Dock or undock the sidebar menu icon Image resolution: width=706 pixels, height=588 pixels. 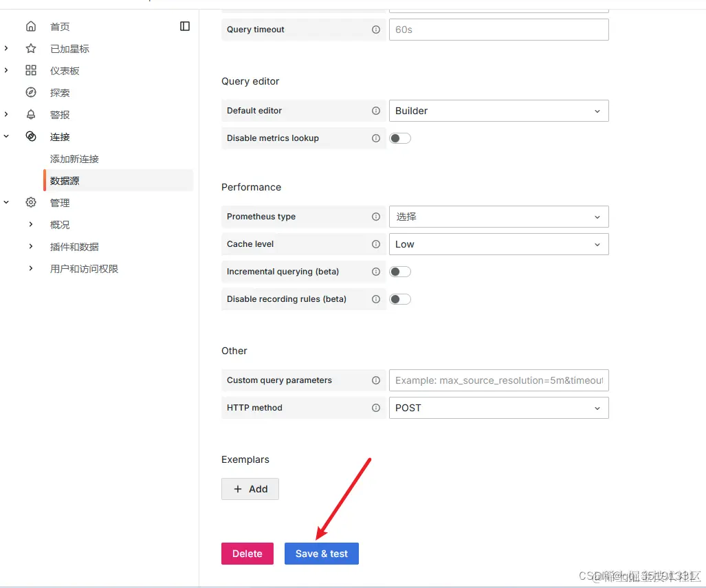[x=185, y=26]
